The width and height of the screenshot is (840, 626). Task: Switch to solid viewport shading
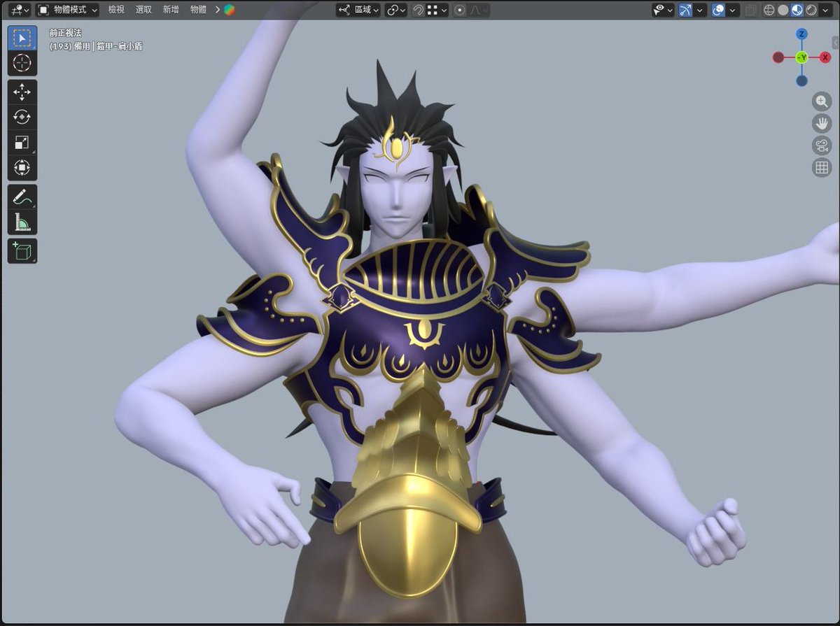pyautogui.click(x=783, y=10)
